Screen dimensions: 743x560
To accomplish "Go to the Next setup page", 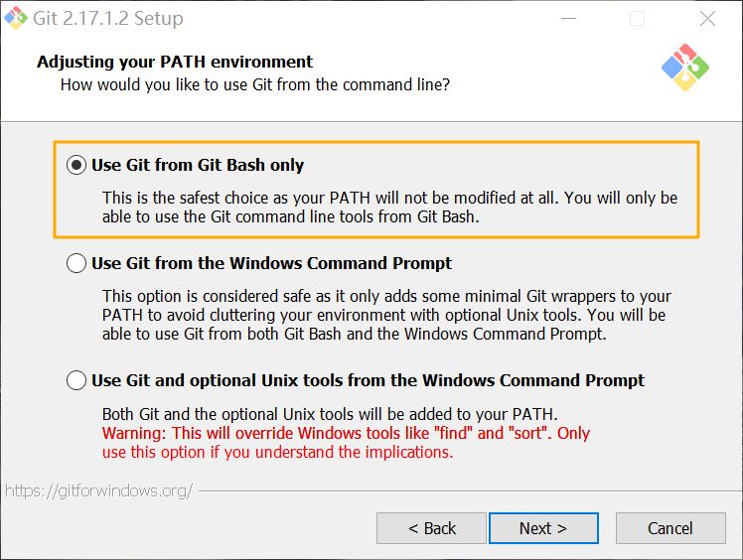I will (x=543, y=528).
